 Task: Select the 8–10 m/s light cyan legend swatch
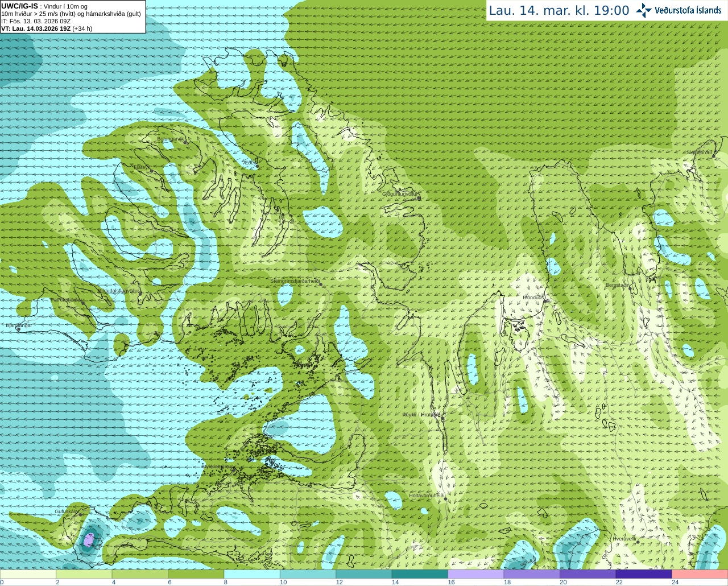coord(252,574)
